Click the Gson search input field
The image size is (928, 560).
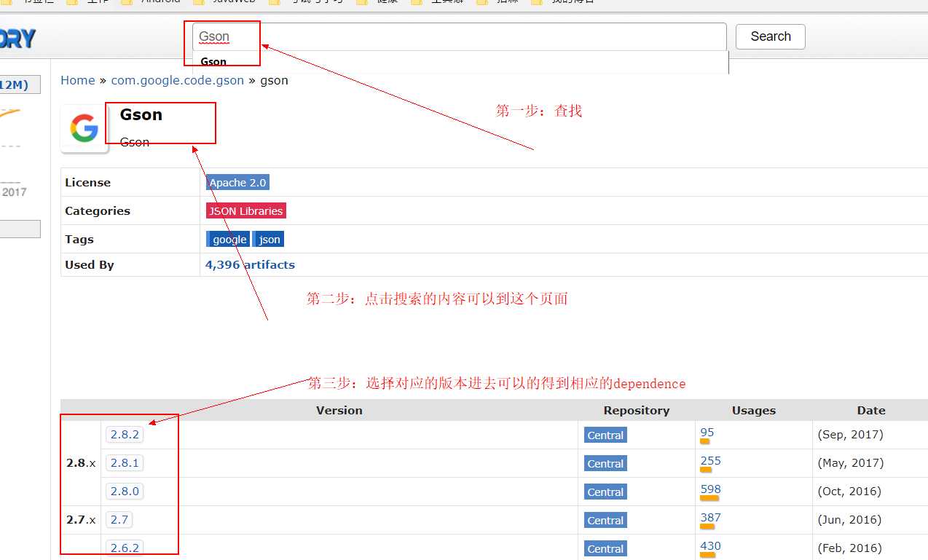click(x=460, y=36)
